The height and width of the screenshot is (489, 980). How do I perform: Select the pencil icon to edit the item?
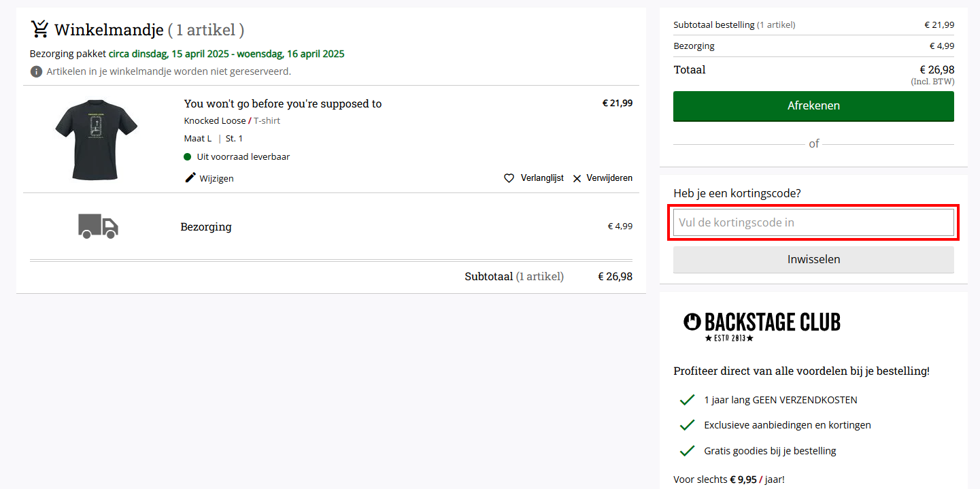click(190, 178)
